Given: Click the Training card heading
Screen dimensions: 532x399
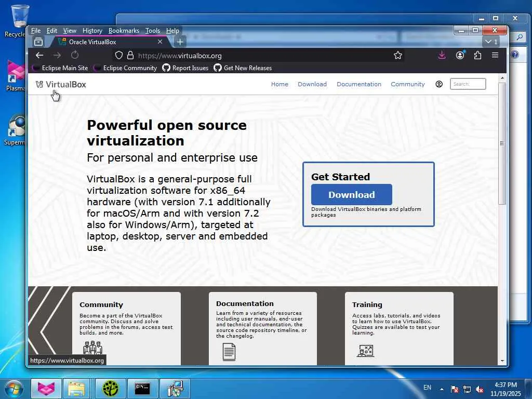Looking at the screenshot, I should click(x=367, y=304).
